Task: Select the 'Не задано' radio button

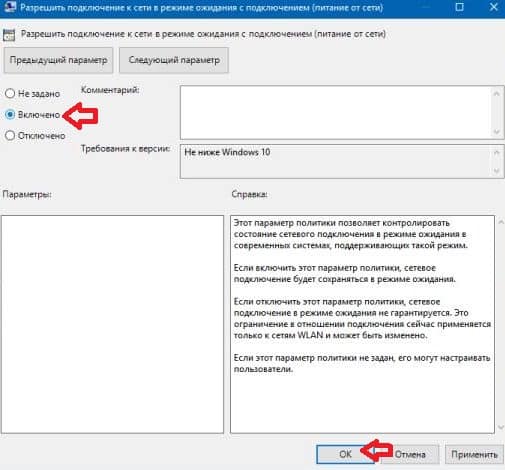Action: pos(10,93)
